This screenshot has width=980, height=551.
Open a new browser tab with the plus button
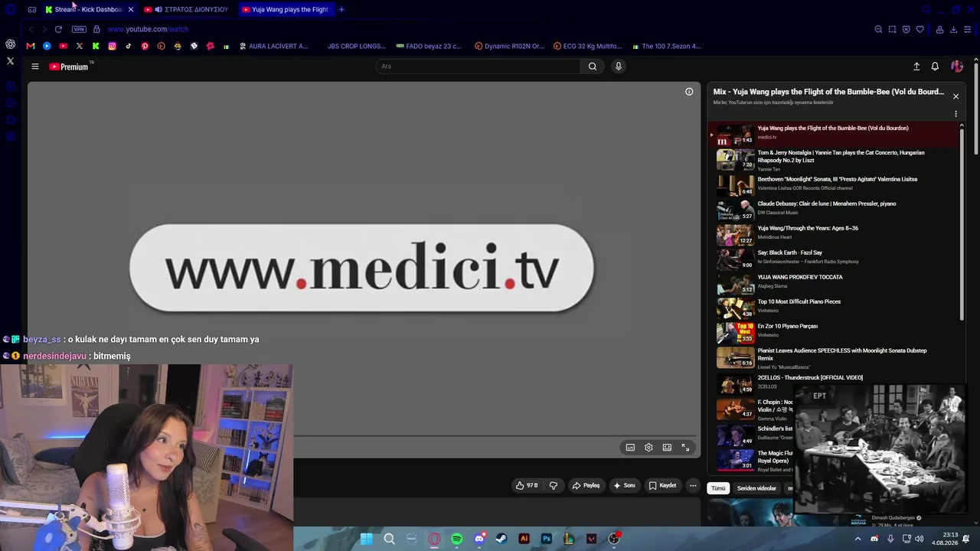pos(341,9)
